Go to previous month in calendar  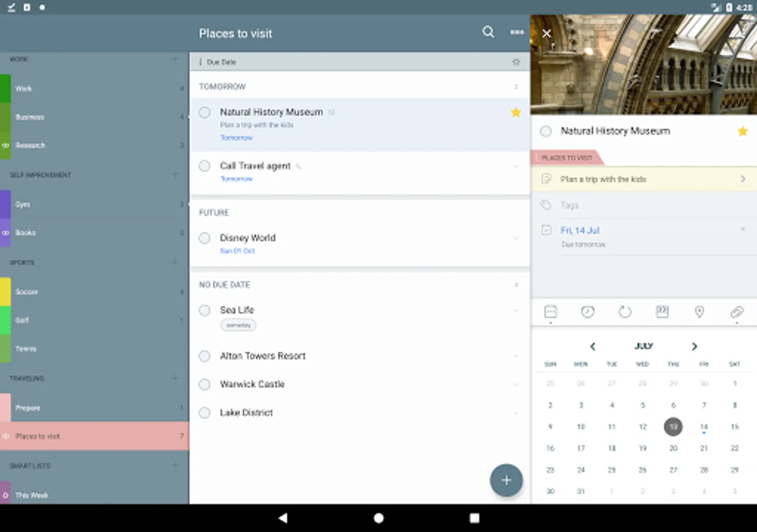[593, 346]
